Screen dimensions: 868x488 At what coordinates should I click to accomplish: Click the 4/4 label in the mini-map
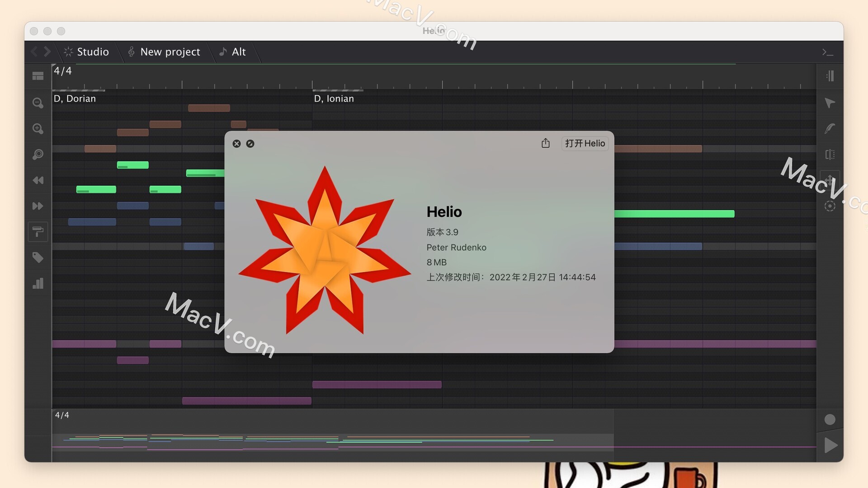pos(62,415)
